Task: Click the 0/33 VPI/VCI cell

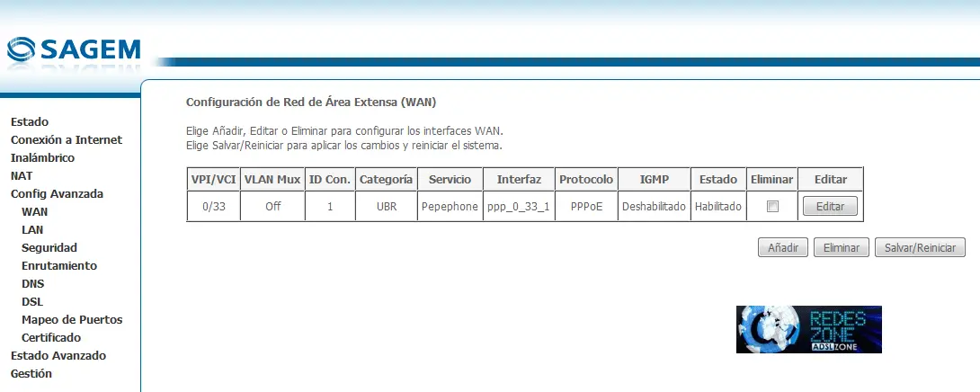Action: point(214,206)
